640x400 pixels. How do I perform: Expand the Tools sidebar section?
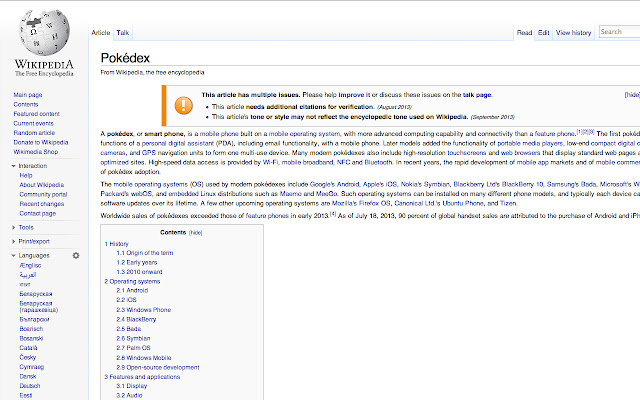pos(26,227)
